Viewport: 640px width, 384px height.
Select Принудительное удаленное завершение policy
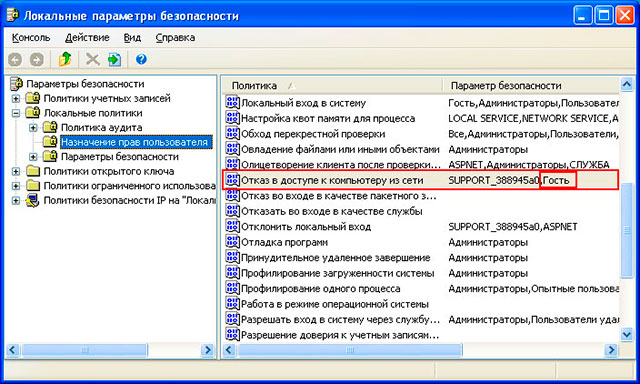[336, 257]
